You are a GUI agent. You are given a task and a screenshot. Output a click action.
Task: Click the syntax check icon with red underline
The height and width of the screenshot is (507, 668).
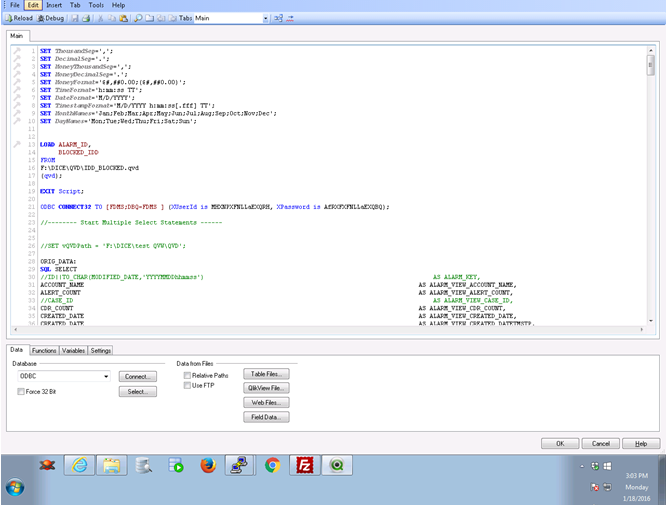click(290, 18)
